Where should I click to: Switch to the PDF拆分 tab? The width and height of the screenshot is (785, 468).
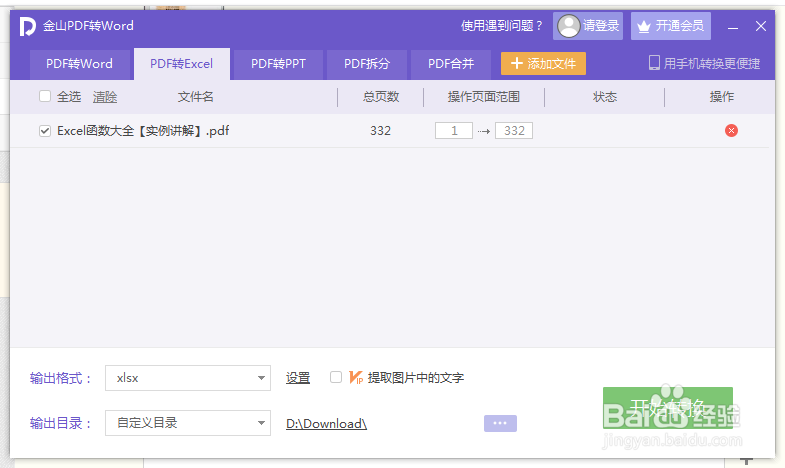point(366,64)
